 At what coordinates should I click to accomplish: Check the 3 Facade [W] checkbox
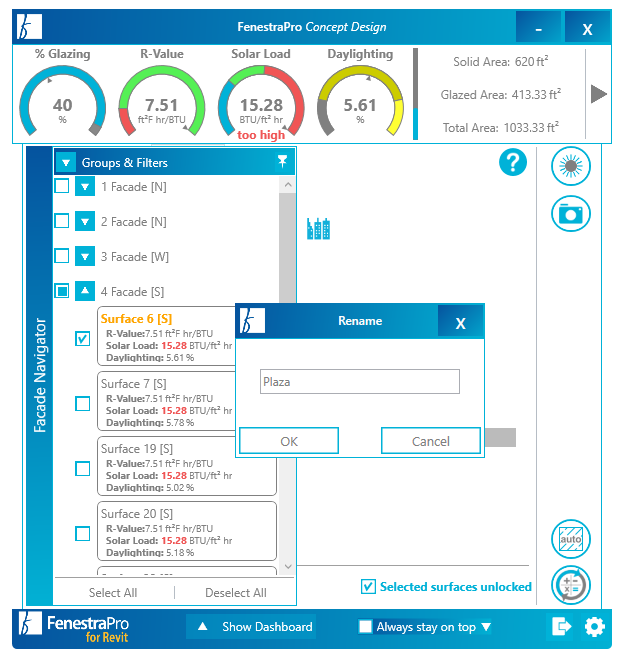coord(62,256)
